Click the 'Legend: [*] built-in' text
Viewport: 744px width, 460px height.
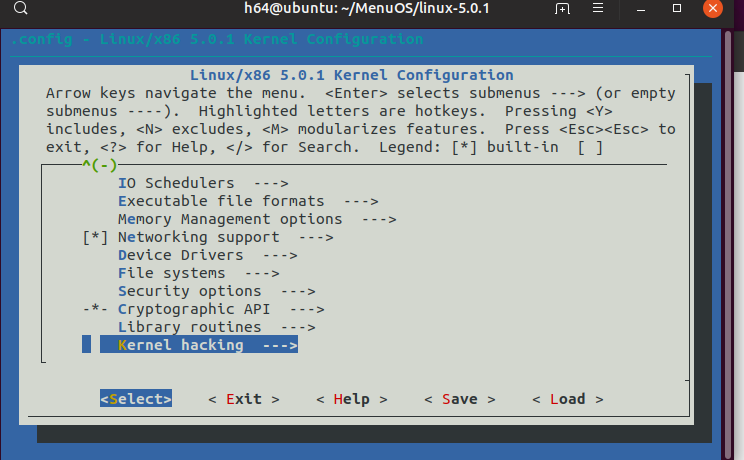(x=469, y=147)
